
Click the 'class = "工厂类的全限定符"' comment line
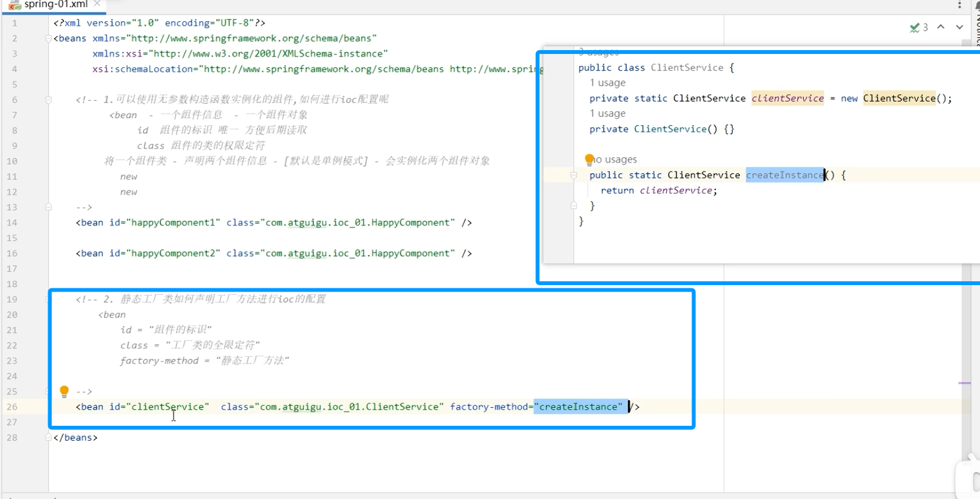click(x=190, y=346)
